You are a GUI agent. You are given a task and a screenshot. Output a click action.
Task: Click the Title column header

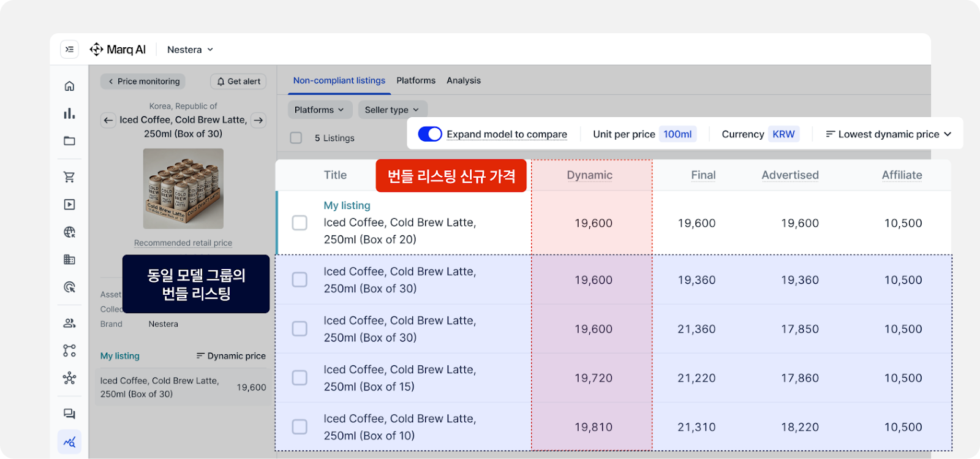pos(335,175)
